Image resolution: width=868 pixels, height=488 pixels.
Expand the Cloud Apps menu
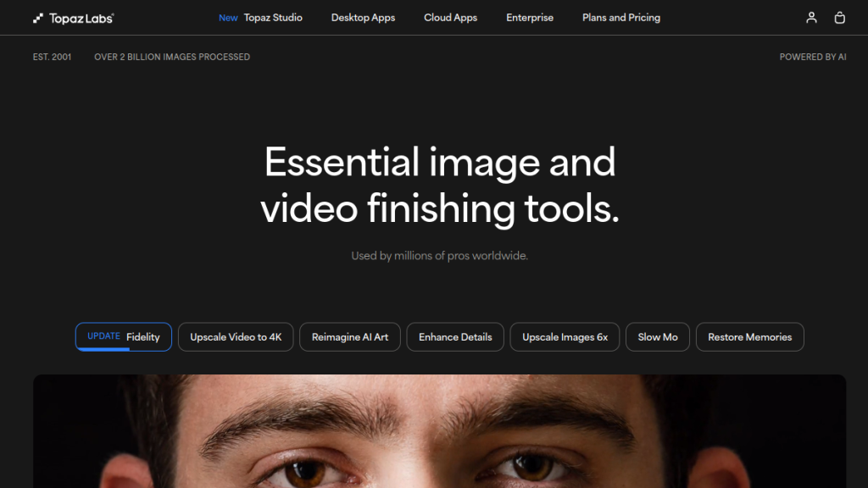coord(450,18)
